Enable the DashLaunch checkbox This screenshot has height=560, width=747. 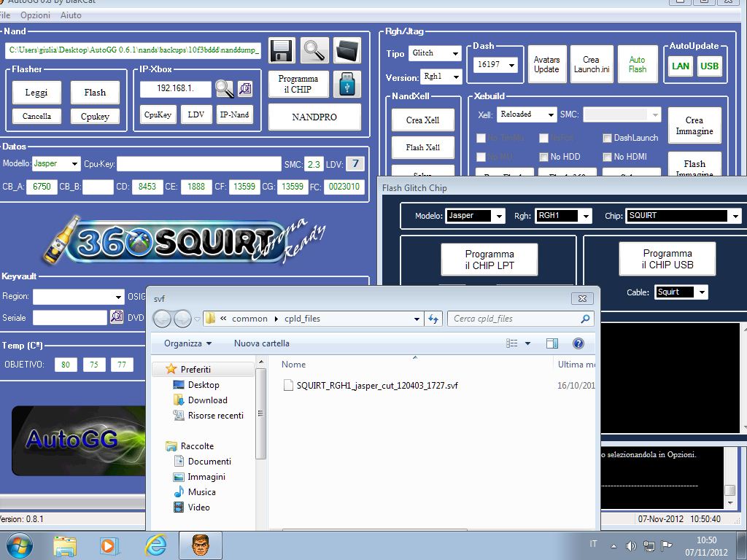(x=607, y=138)
